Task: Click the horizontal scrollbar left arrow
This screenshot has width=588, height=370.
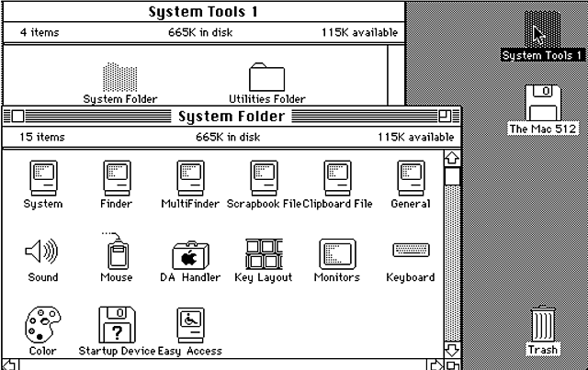Action: pyautogui.click(x=10, y=365)
